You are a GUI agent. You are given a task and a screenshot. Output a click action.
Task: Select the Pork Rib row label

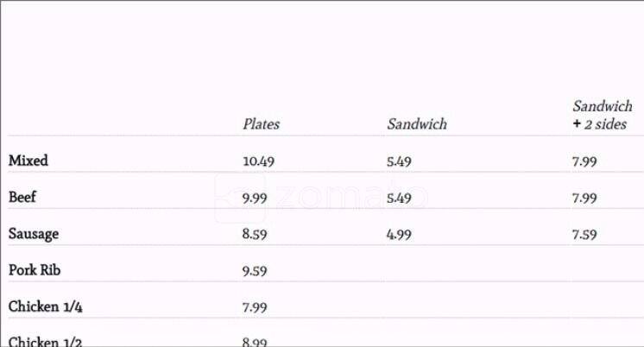tap(35, 270)
